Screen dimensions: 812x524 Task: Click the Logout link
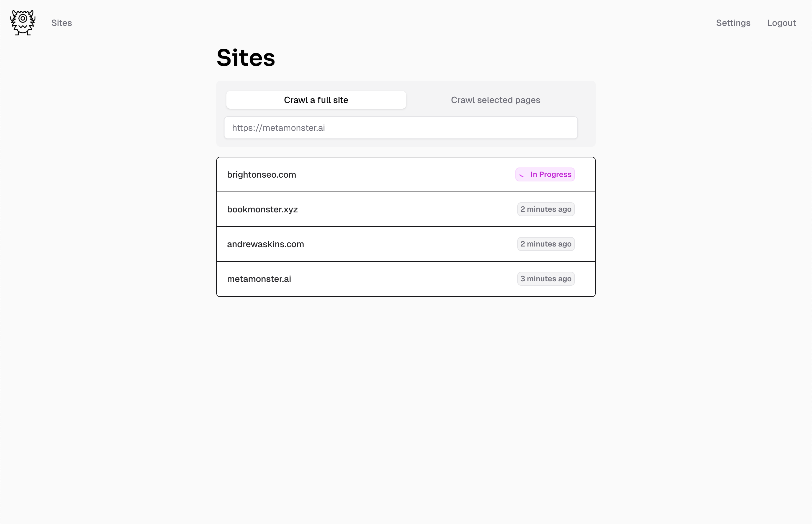(x=781, y=23)
